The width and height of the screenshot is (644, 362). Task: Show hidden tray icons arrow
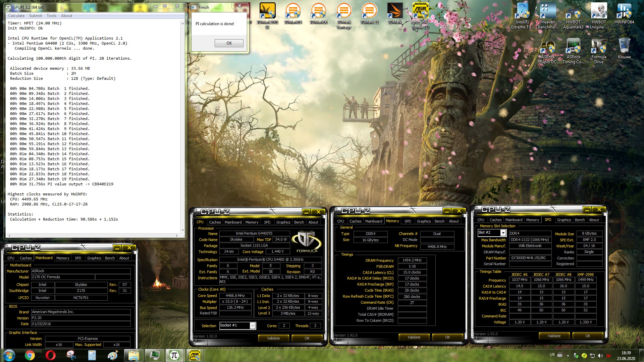coord(568,356)
